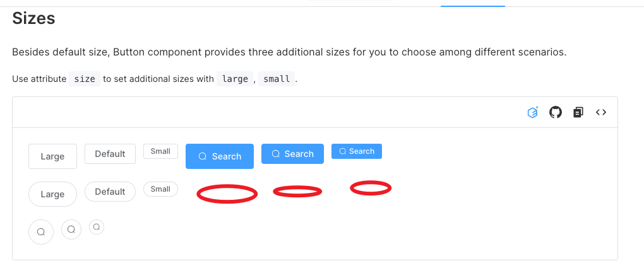The width and height of the screenshot is (644, 266).
Task: Click the square-cornered Large button
Action: [52, 156]
